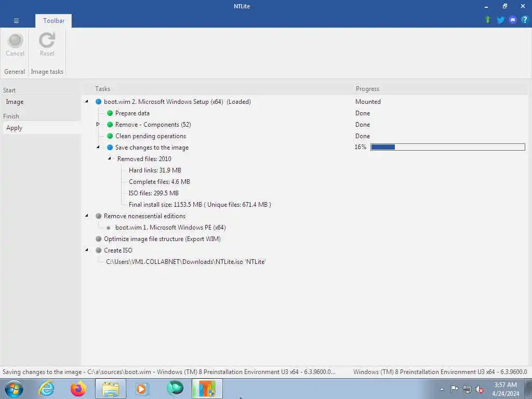The width and height of the screenshot is (532, 399).
Task: Open the Help question mark icon
Action: 525,20
